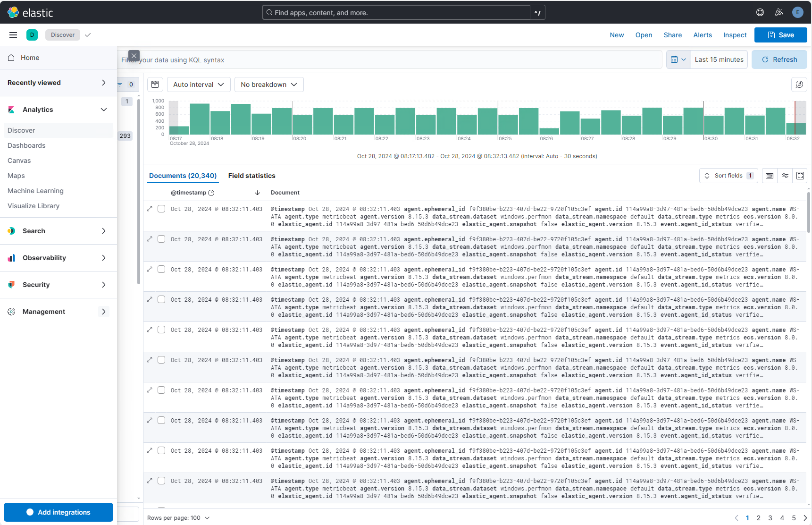Open Rows per page dropdown

coord(178,518)
